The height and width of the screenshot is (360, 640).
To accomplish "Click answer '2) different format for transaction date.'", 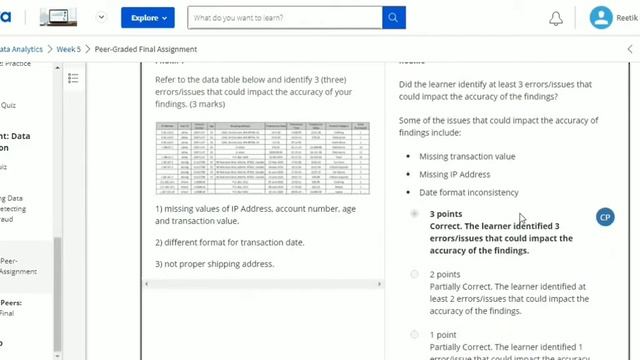I will click(229, 242).
